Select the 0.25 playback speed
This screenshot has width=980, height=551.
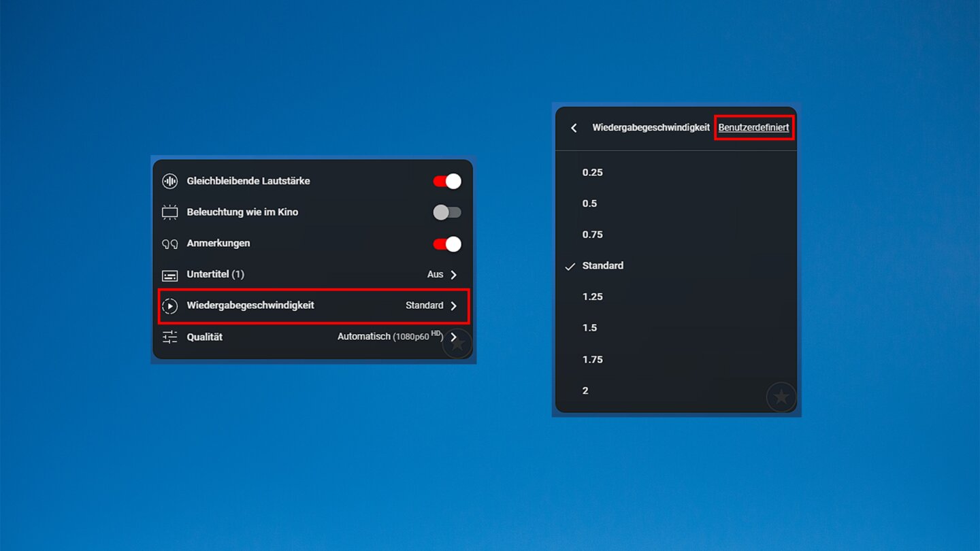(592, 173)
